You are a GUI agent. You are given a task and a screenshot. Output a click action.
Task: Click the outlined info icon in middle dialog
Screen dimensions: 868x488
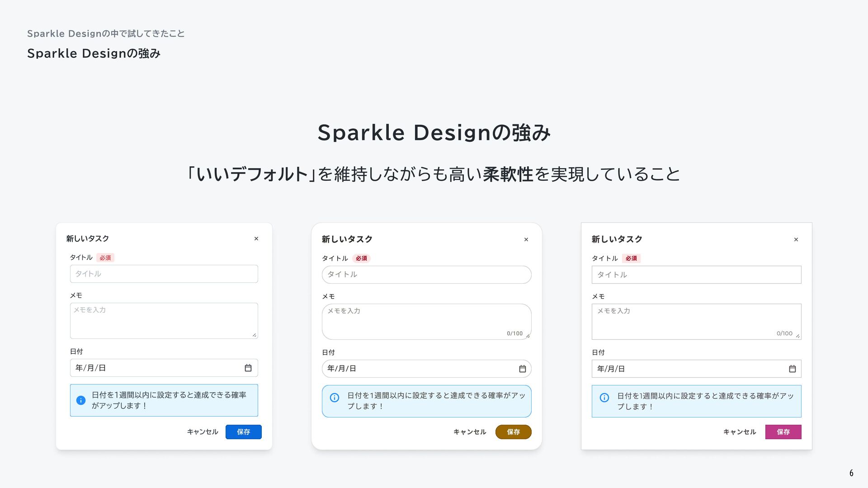[x=335, y=398]
